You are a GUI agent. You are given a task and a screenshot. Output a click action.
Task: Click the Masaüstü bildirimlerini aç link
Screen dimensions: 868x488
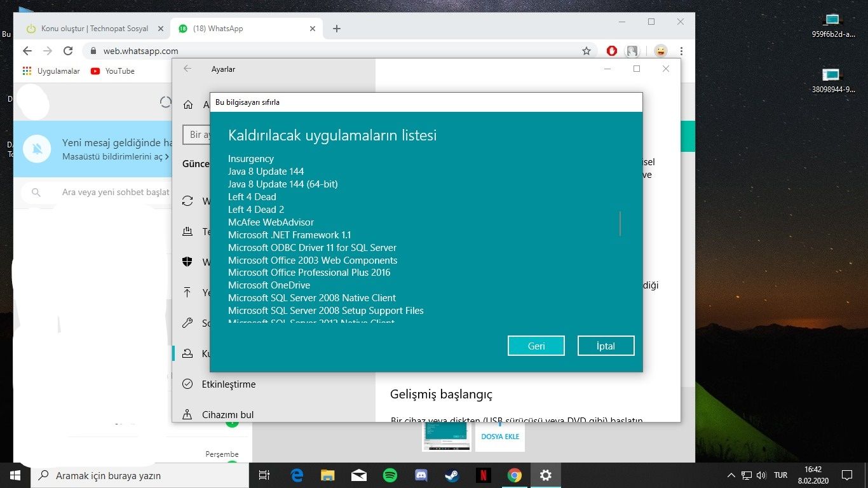click(x=116, y=156)
